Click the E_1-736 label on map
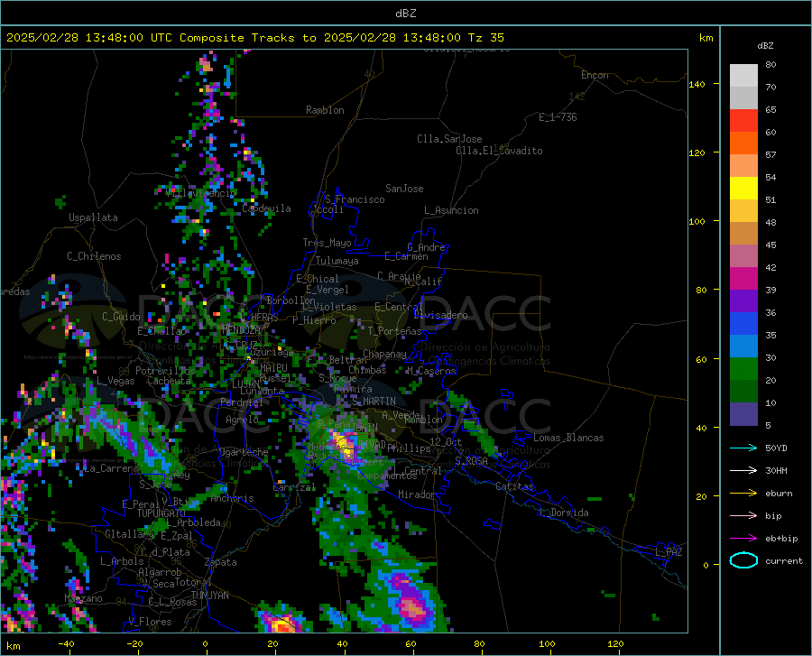812x656 pixels. (x=558, y=117)
